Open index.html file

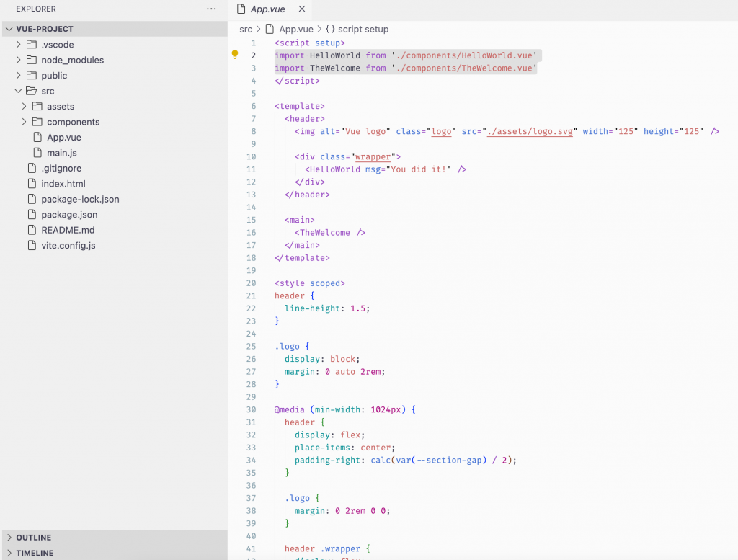(63, 184)
